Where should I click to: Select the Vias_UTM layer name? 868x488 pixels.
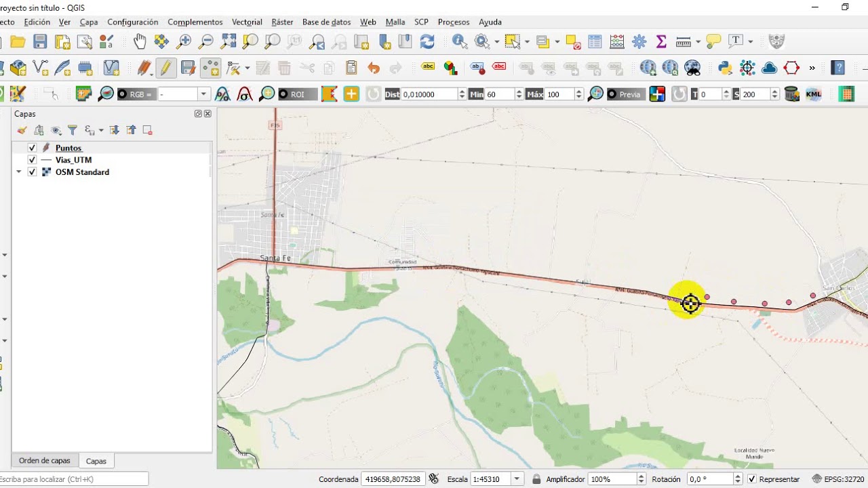tap(73, 160)
